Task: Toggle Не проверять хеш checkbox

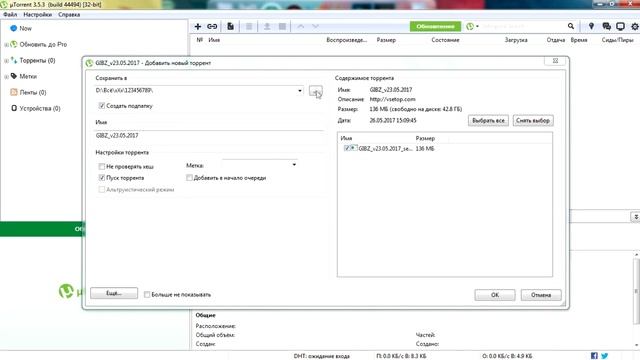Action: pyautogui.click(x=102, y=167)
